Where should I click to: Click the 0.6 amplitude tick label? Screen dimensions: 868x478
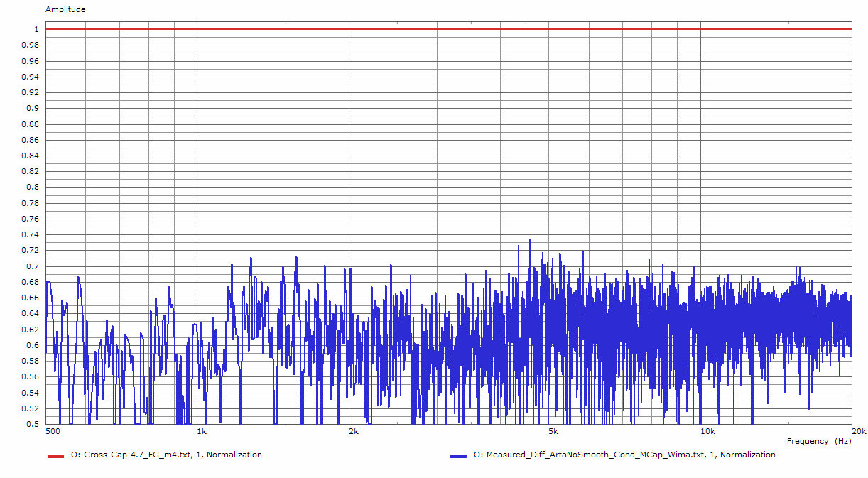(33, 346)
